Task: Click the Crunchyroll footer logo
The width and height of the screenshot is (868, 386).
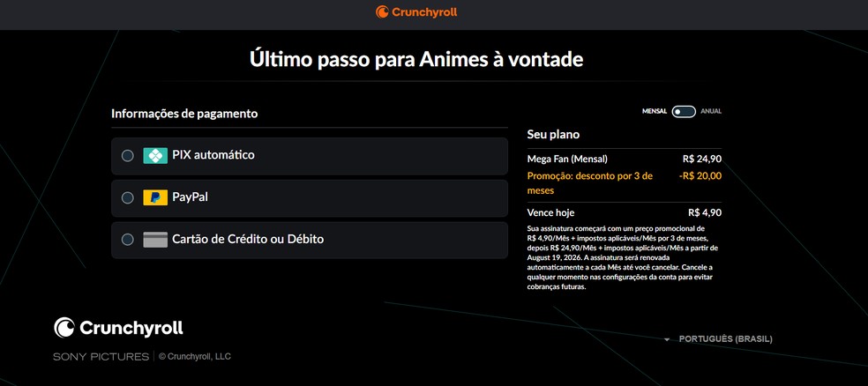Action: (x=118, y=327)
